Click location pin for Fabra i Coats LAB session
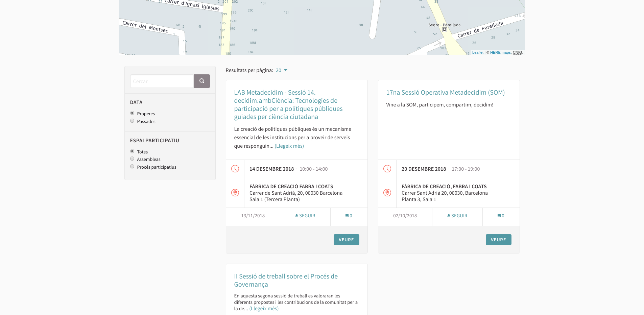This screenshot has height=315, width=644. click(x=235, y=193)
